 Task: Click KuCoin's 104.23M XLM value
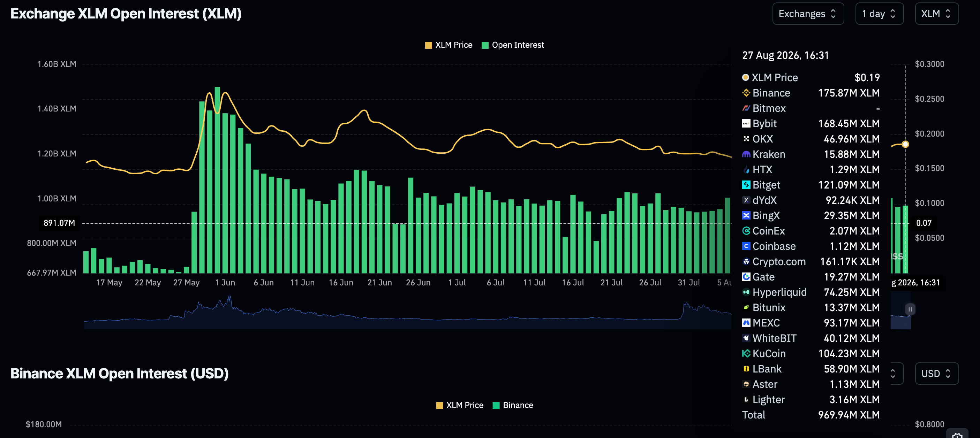pyautogui.click(x=849, y=354)
